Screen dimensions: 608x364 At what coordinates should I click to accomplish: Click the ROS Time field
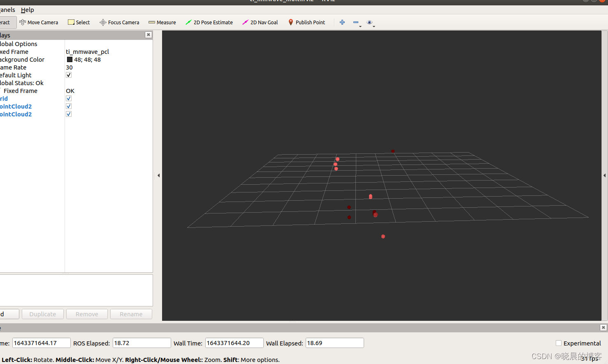pyautogui.click(x=41, y=343)
